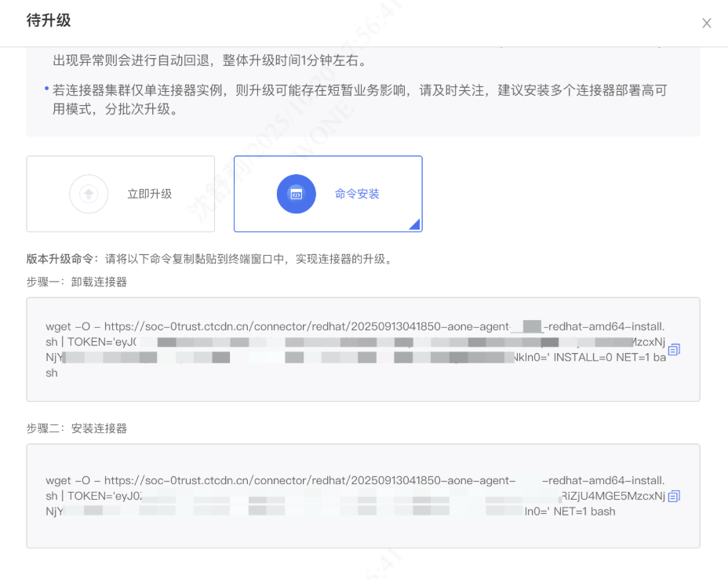Click the blue corner marker on 命令安装

tap(415, 225)
